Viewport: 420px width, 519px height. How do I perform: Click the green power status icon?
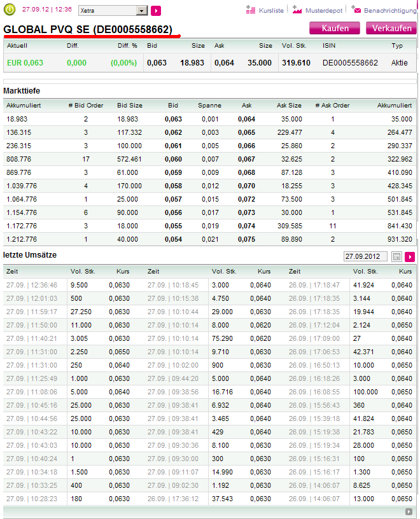pyautogui.click(x=10, y=10)
